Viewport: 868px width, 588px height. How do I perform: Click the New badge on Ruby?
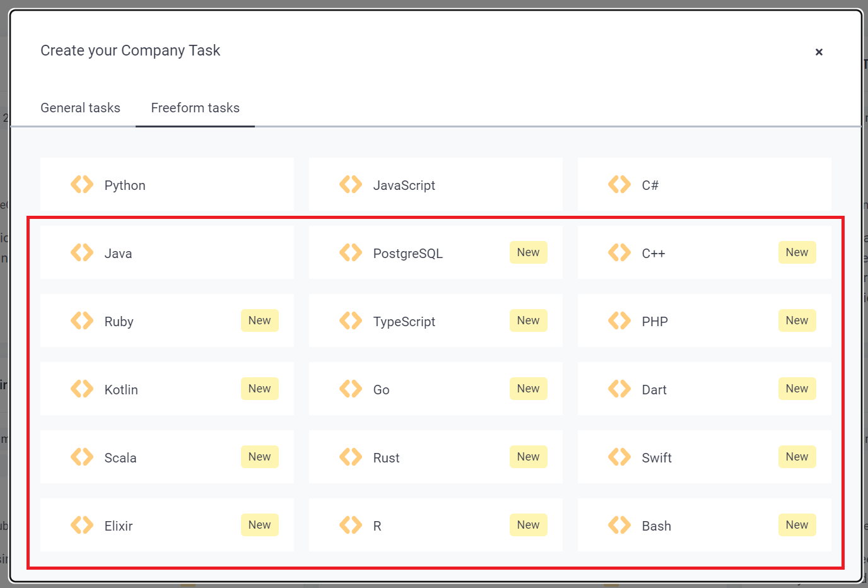tap(259, 320)
